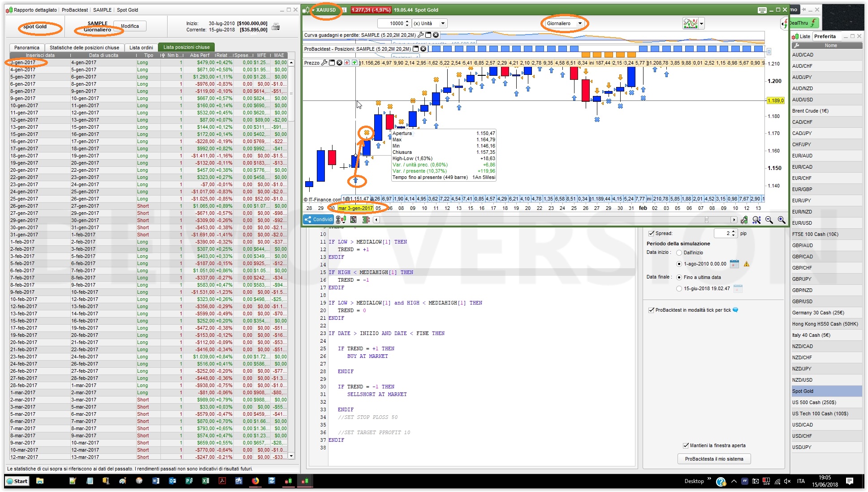Viewport: 868px width, 492px height.
Task: Click the chart horizontal scrollbar thumb
Action: tap(707, 219)
